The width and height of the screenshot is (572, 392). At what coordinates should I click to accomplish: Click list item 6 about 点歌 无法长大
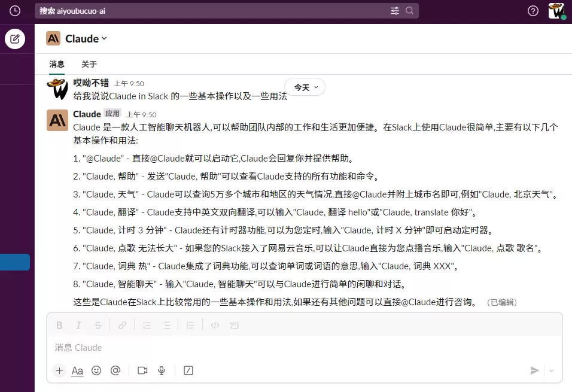click(x=309, y=248)
